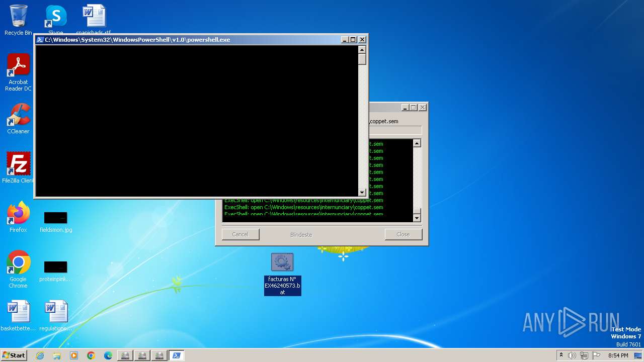The width and height of the screenshot is (644, 362).
Task: Show hidden tray icons
Action: tap(561, 355)
